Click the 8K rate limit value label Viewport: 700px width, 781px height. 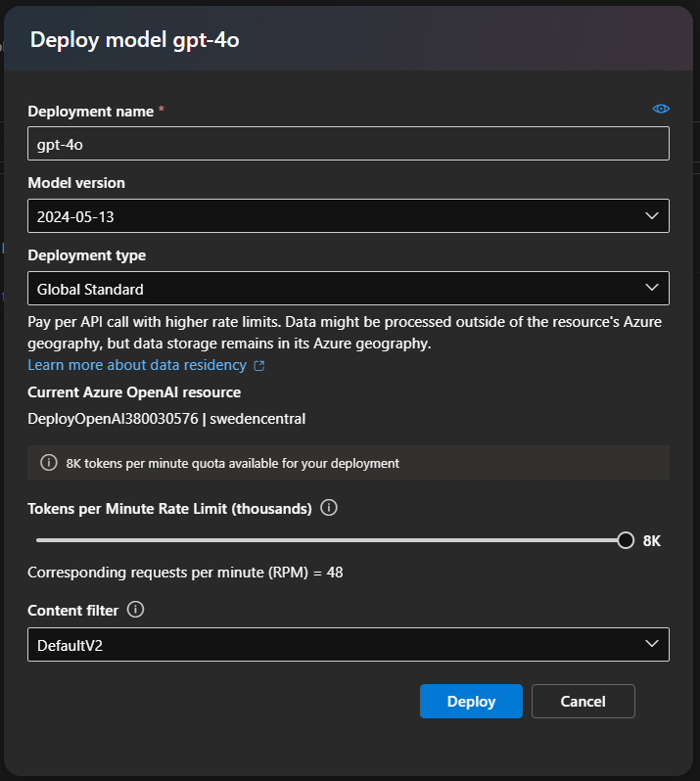652,541
